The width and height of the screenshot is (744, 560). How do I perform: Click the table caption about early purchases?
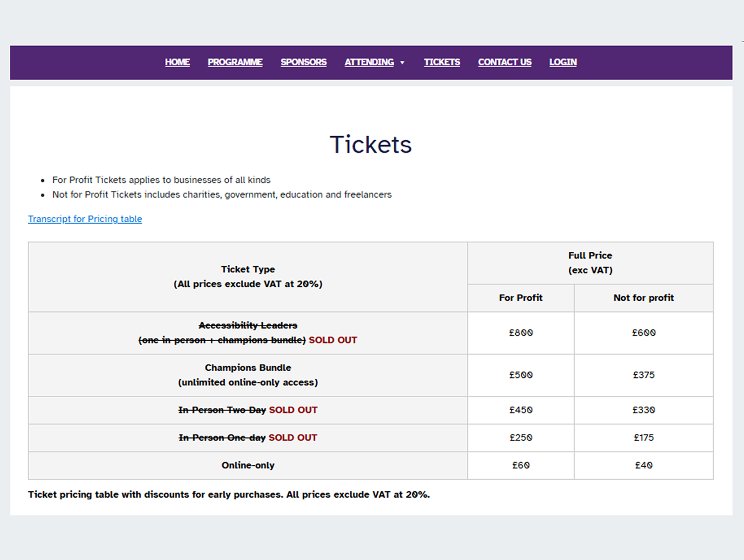tap(229, 494)
